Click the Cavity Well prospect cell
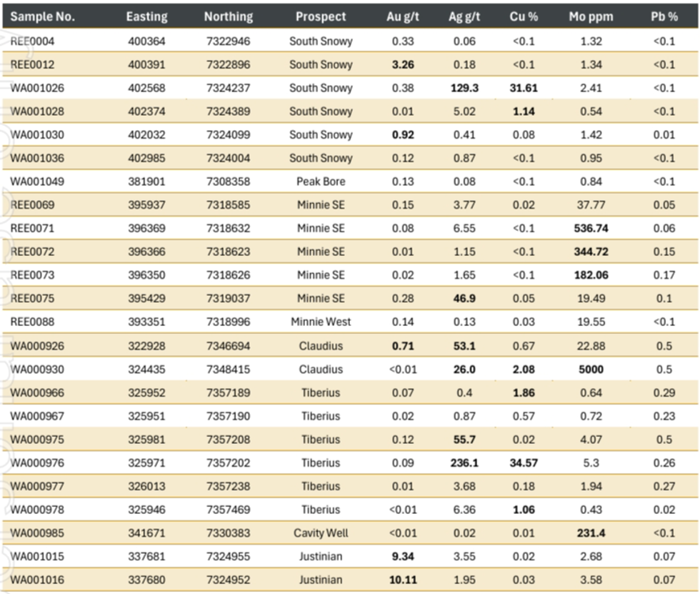Viewport: 700px width, 594px height. pyautogui.click(x=321, y=533)
